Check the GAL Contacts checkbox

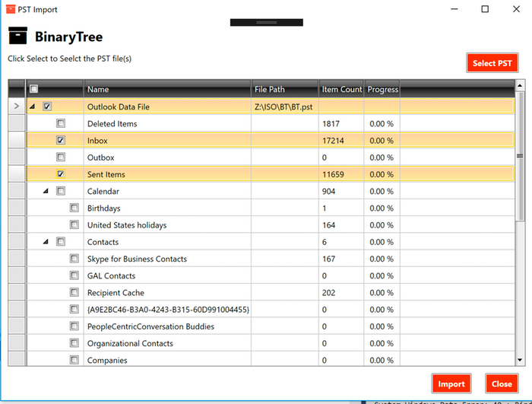(x=74, y=275)
